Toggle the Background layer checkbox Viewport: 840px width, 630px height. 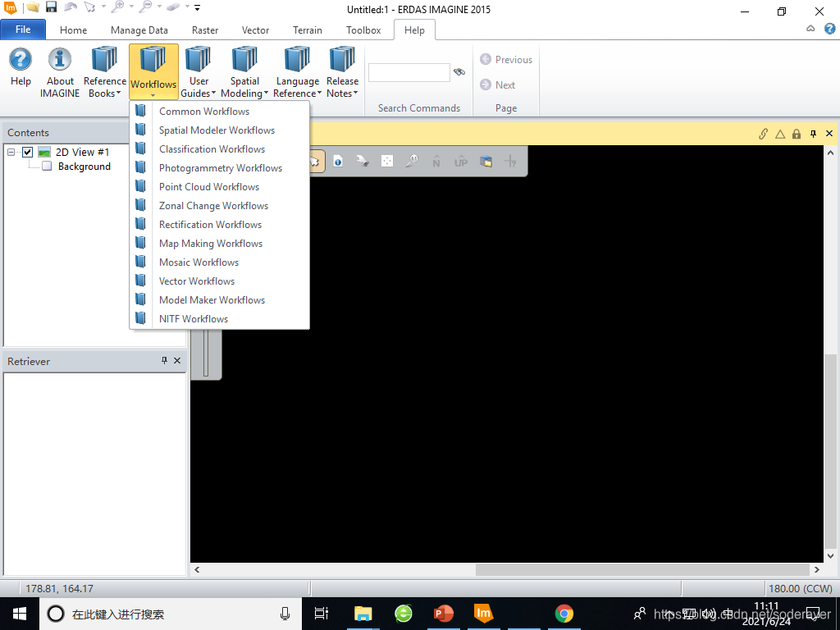pos(47,166)
